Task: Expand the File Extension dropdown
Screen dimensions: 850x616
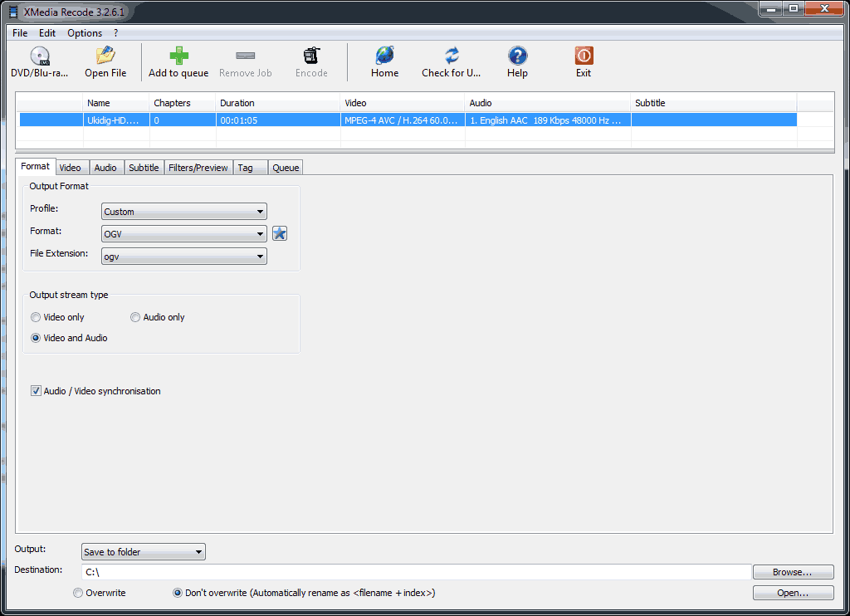Action: [x=183, y=257]
